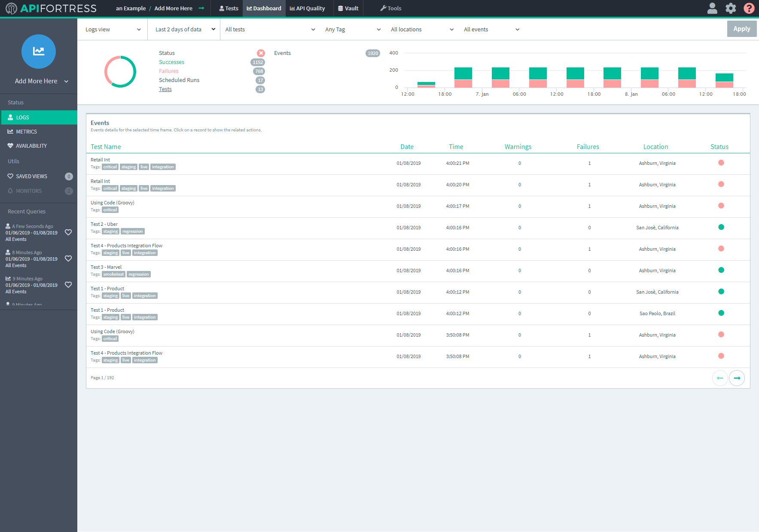This screenshot has width=759, height=532.
Task: Select the Metrics icon in the sidebar
Action: (10, 131)
